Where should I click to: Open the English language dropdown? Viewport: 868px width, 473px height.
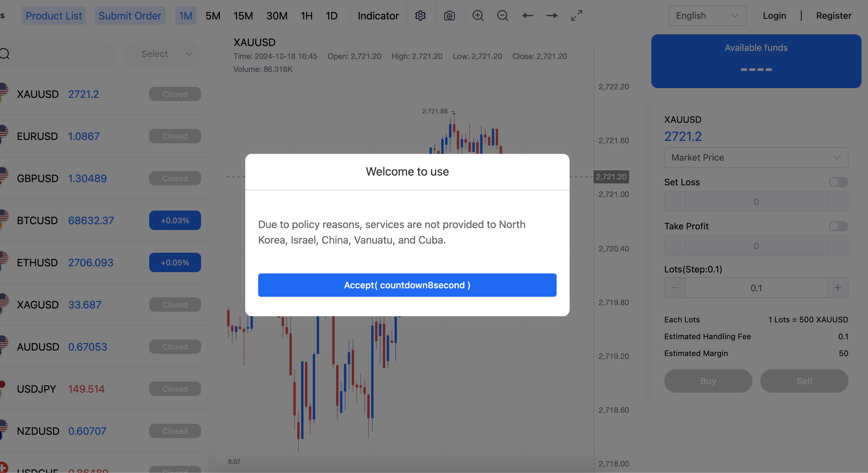point(707,16)
